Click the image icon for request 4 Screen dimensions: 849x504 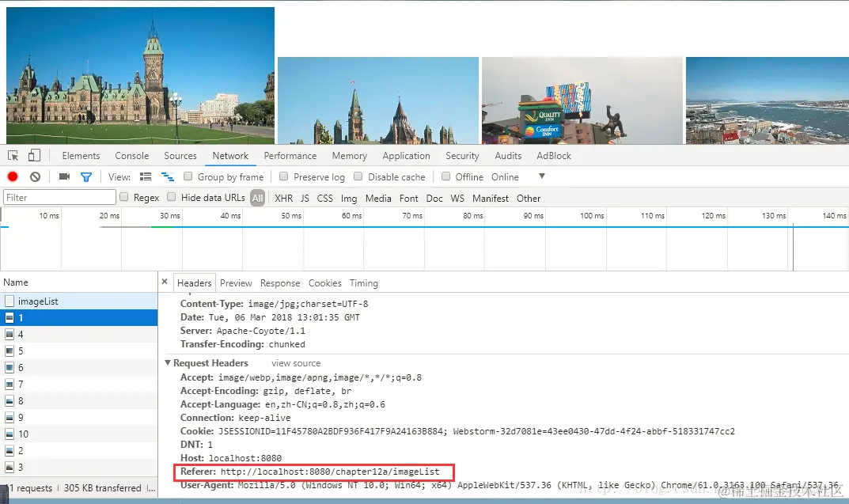9,335
